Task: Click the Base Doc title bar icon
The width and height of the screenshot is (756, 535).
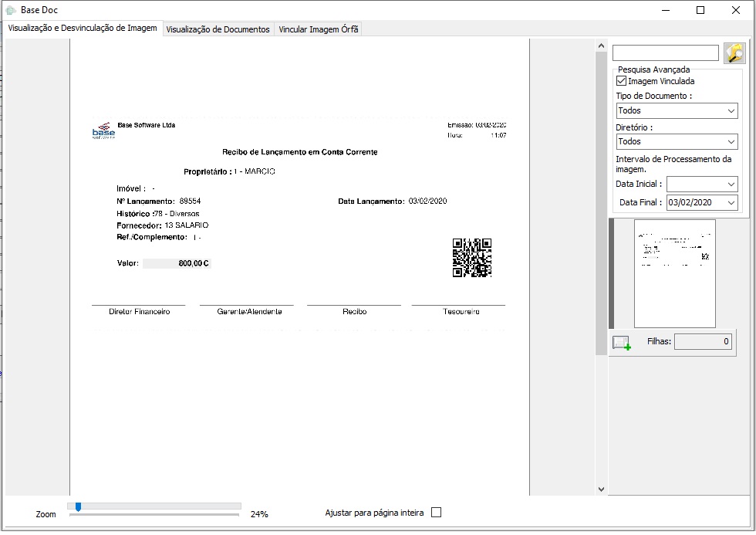Action: click(x=11, y=10)
